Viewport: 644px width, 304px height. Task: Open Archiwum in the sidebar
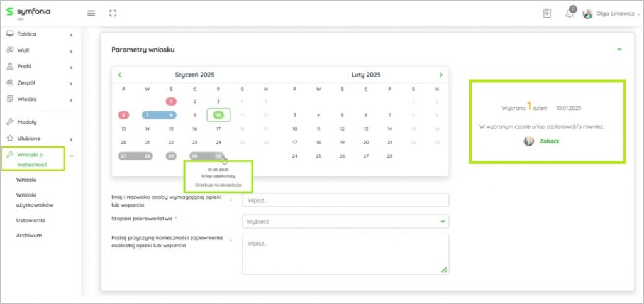pos(29,236)
